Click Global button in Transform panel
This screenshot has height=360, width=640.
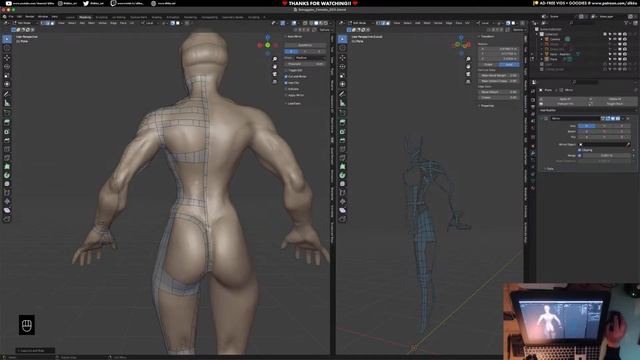click(x=489, y=64)
